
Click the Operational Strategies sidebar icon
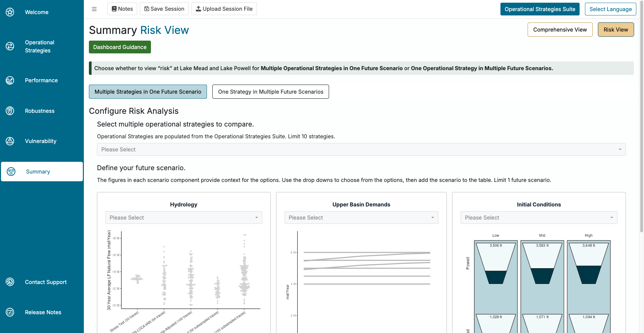10,46
